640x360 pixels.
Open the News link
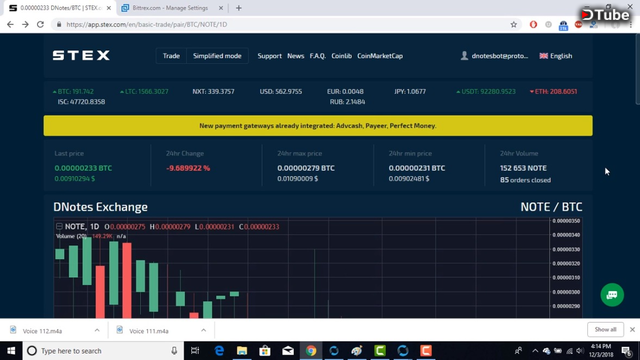coord(296,56)
